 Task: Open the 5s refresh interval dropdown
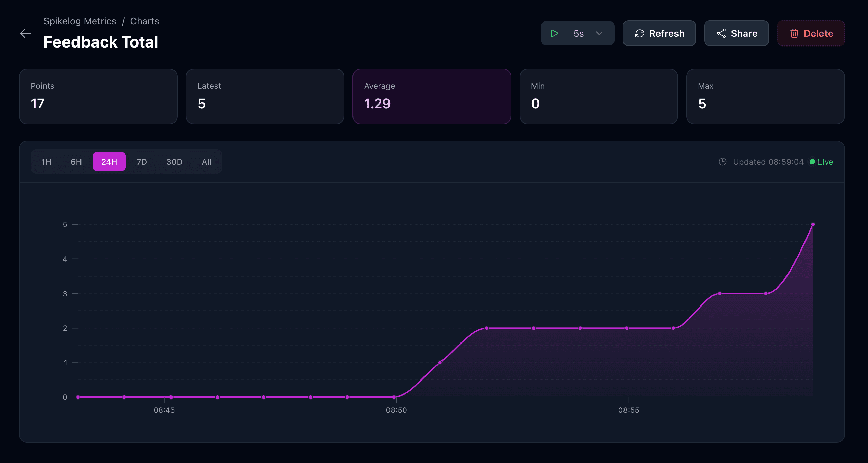click(x=599, y=33)
